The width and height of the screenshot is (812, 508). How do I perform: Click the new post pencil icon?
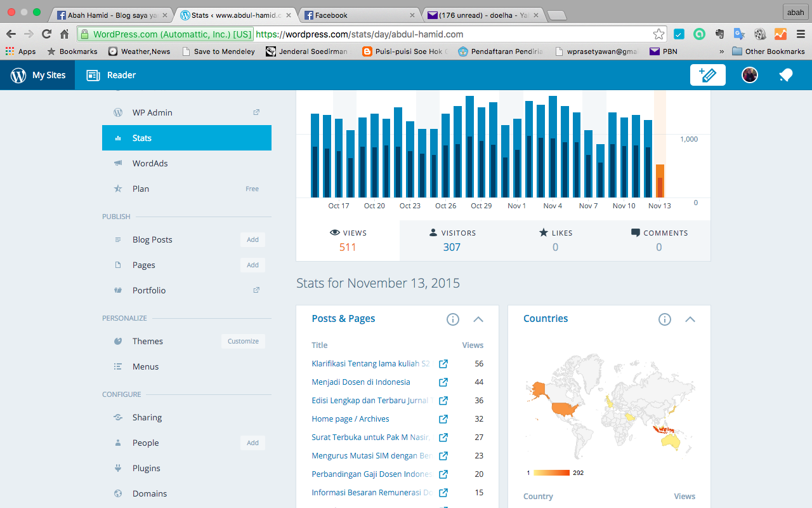tap(707, 75)
